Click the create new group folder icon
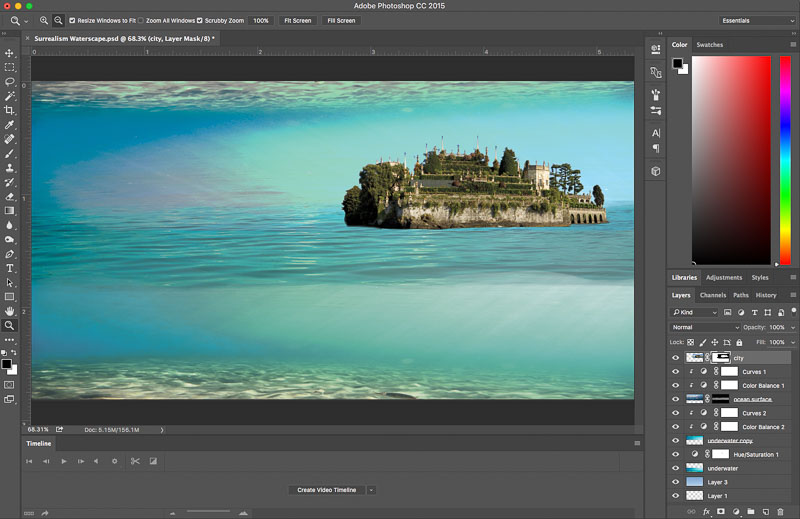800x519 pixels. [x=751, y=511]
